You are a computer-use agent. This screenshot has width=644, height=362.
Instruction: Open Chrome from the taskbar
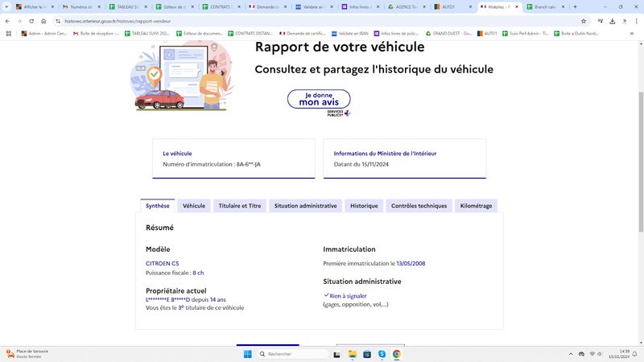pyautogui.click(x=396, y=354)
